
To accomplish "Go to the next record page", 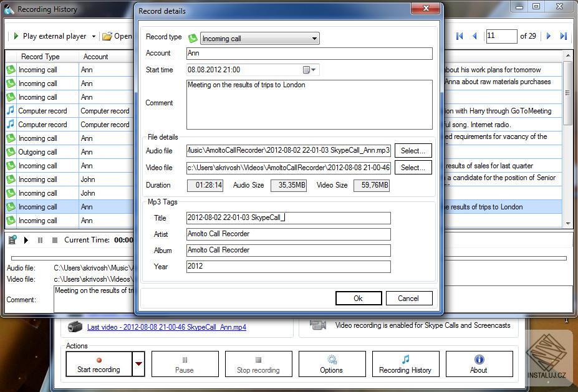I will (549, 36).
